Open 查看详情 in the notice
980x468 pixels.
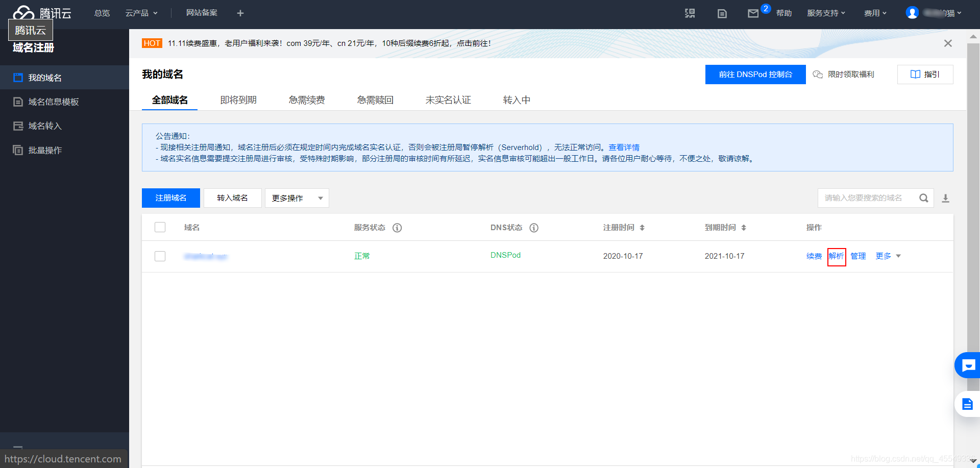click(624, 147)
